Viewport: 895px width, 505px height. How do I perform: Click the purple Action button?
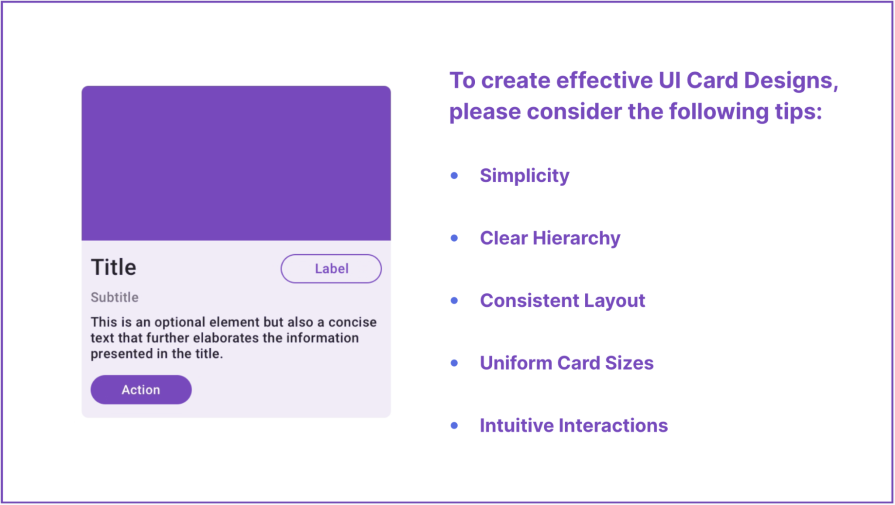point(141,390)
